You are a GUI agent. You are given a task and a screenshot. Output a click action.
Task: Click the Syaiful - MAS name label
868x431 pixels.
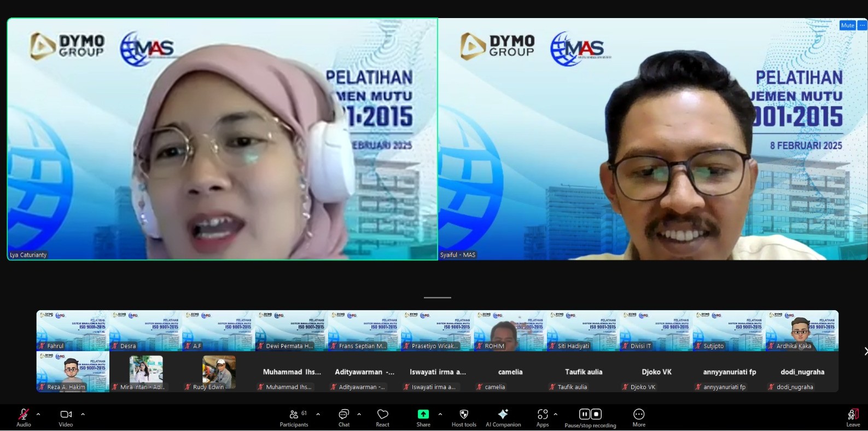pos(458,255)
